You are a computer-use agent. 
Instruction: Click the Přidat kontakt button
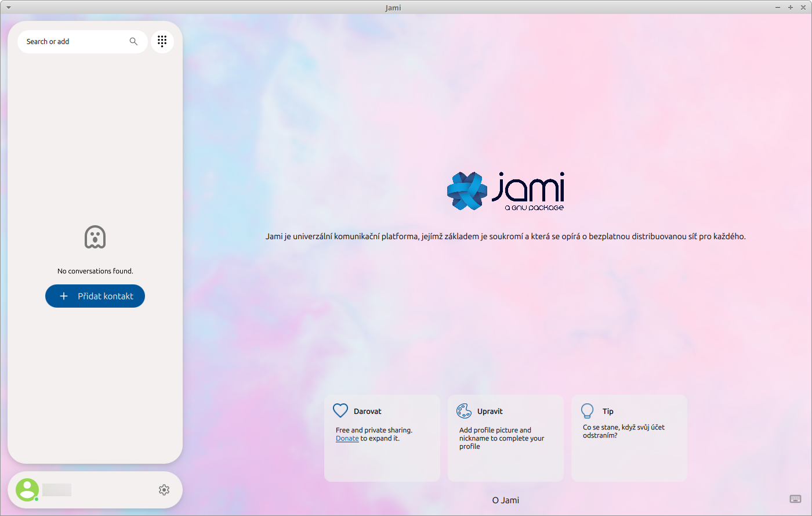tap(95, 296)
